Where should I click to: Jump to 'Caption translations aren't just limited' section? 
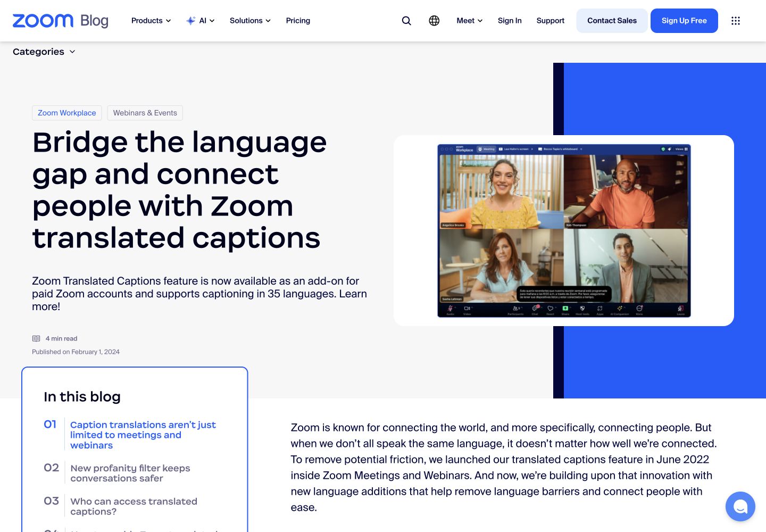pyautogui.click(x=143, y=435)
